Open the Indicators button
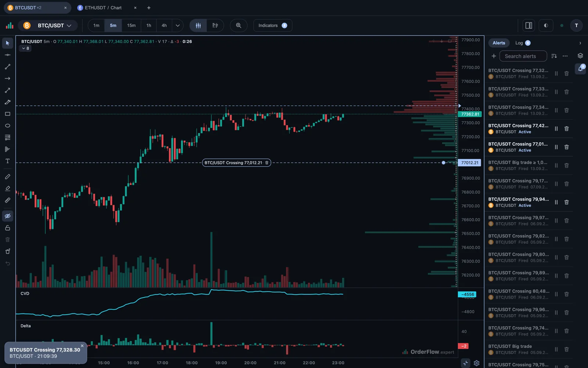The image size is (588, 368). tap(273, 25)
